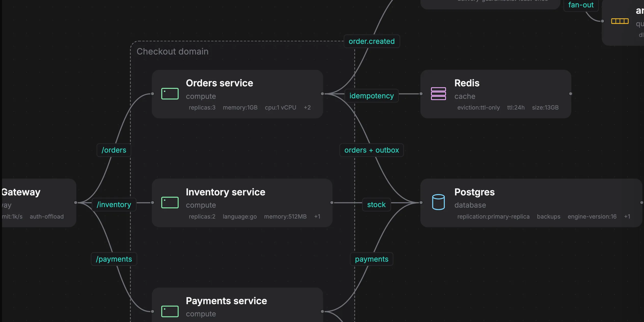Image resolution: width=644 pixels, height=322 pixels.
Task: Click the Gateway node title
Action: (21, 192)
